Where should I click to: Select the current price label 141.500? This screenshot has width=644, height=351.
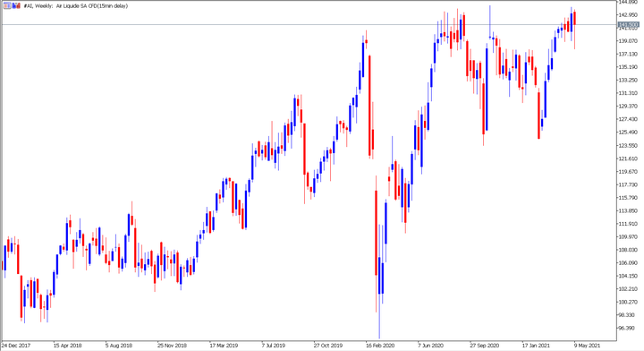tap(629, 25)
